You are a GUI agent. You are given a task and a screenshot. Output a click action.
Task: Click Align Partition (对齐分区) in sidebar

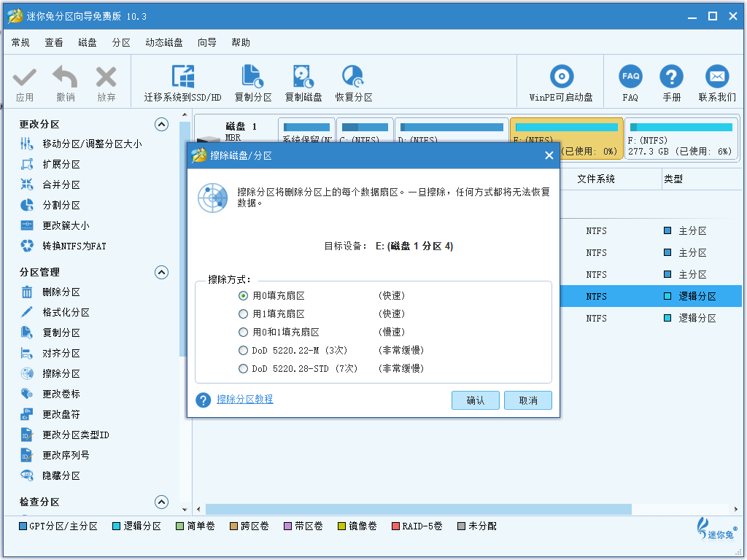coord(50,354)
